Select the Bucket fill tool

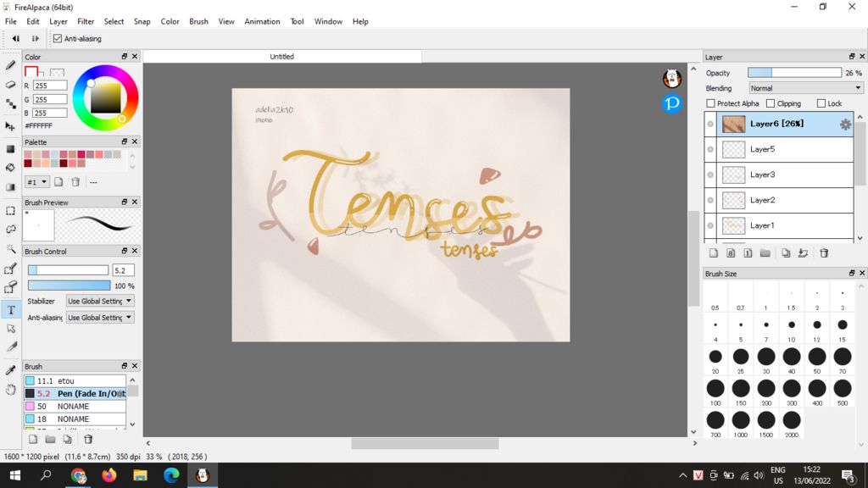[10, 168]
